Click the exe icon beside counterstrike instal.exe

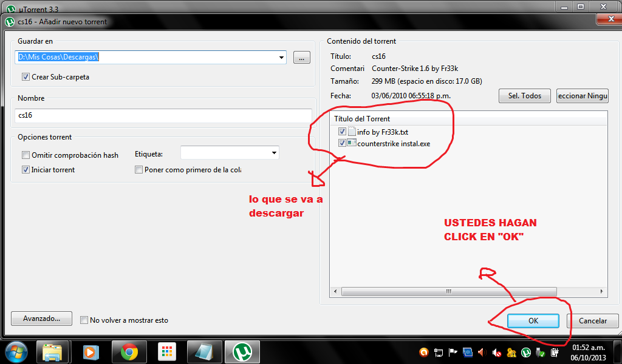352,143
